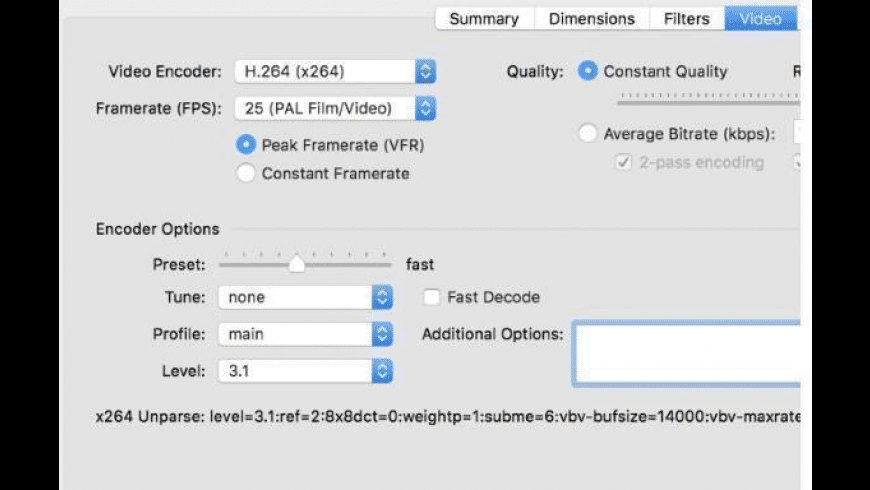Toggle the 2-pass encoding checkbox
Image resolution: width=870 pixels, height=490 pixels.
point(623,162)
